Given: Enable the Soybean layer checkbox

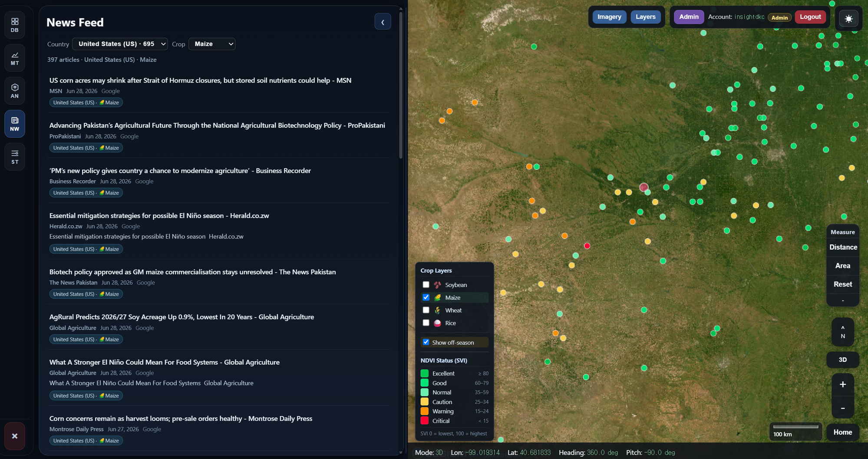Looking at the screenshot, I should tap(426, 285).
